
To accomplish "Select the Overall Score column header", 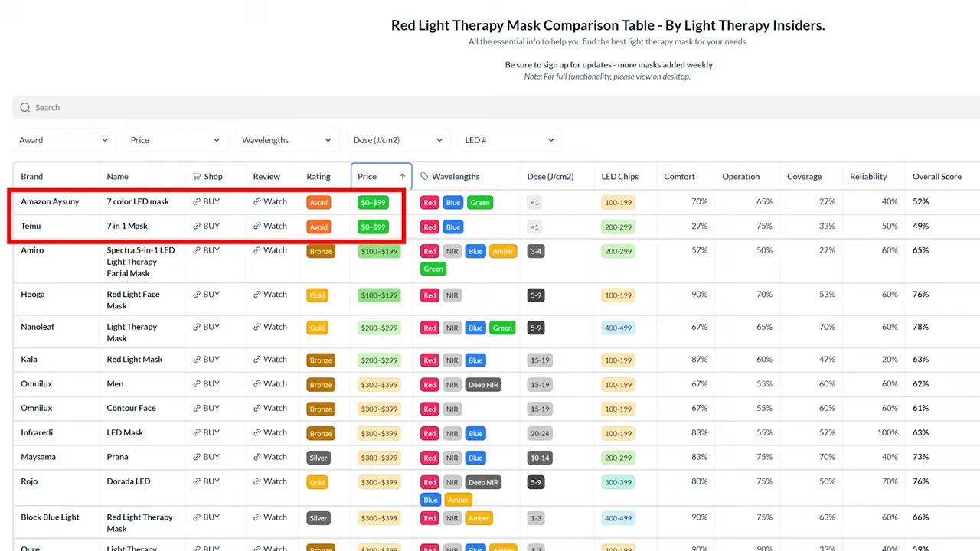I will coord(936,176).
